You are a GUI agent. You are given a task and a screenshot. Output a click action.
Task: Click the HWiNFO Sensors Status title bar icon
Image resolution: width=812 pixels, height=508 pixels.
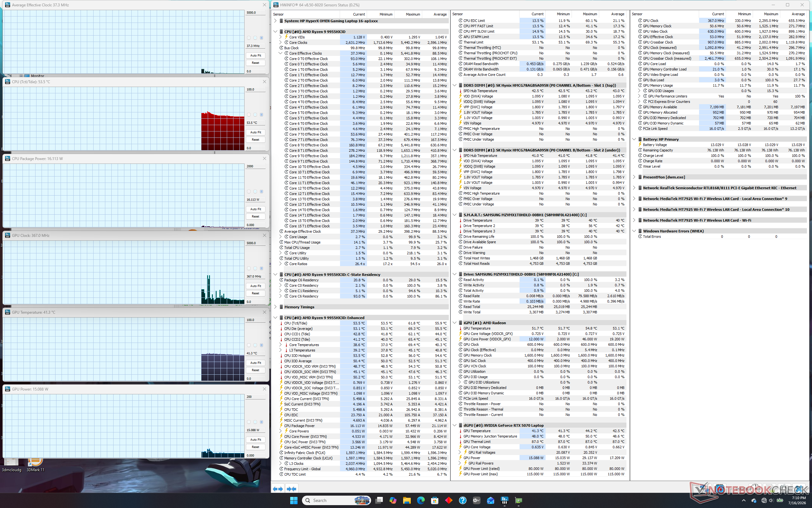coord(276,5)
